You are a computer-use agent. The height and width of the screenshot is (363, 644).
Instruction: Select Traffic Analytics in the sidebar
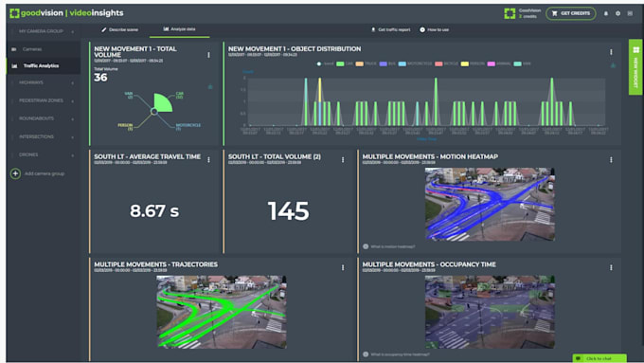click(44, 65)
